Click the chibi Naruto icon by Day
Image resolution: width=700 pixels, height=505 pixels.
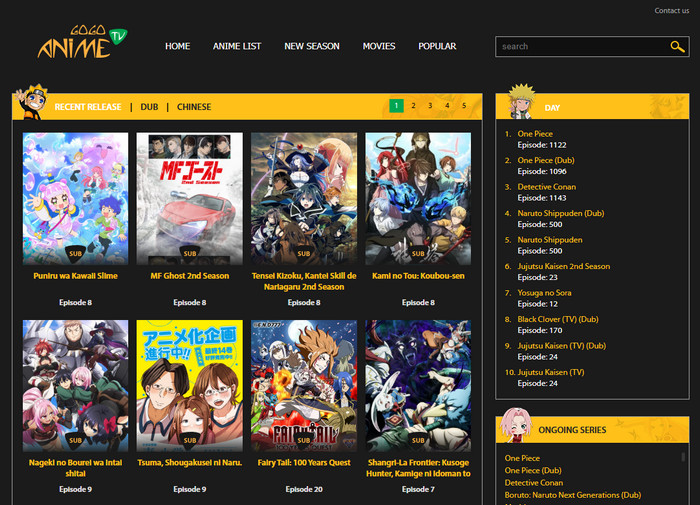[521, 101]
